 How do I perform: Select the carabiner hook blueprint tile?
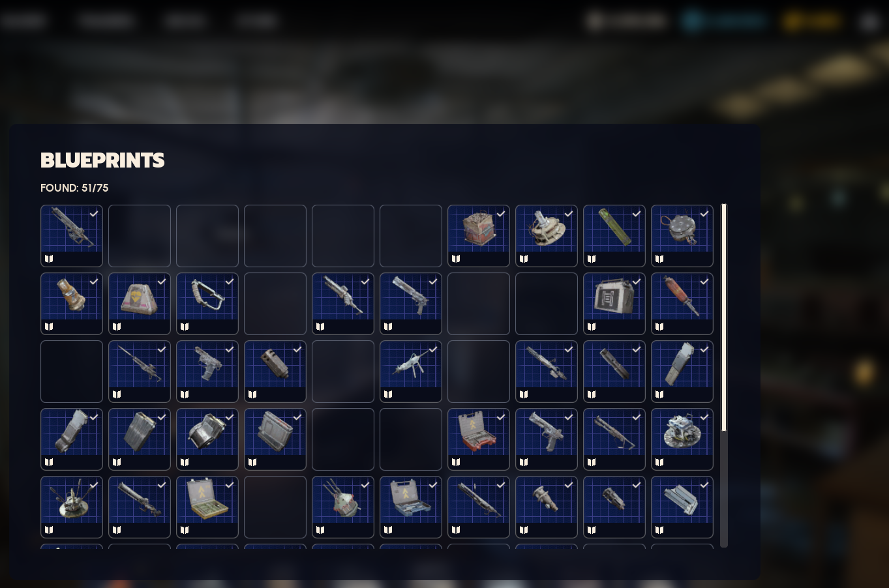point(207,304)
